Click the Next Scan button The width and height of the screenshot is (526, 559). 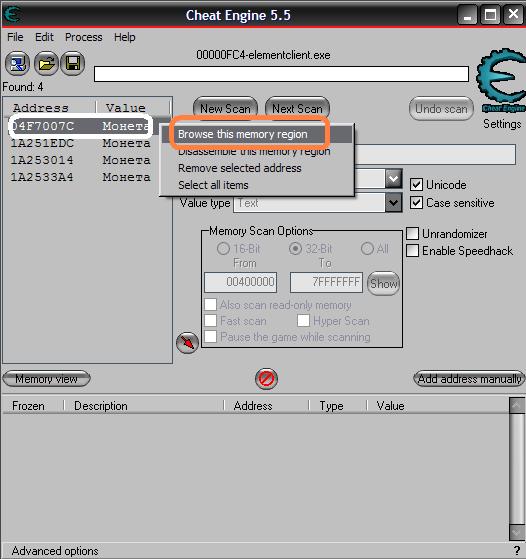point(297,108)
